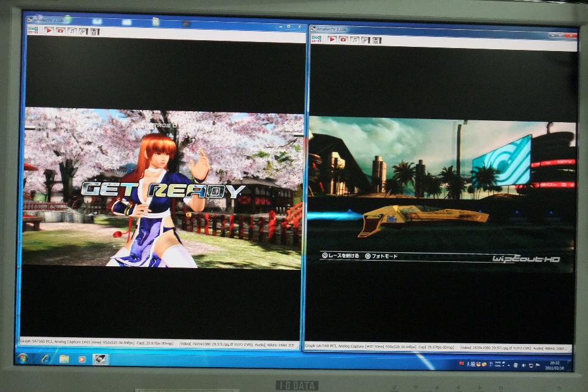Viewport: 588px width, 392px height.
Task: Click the right window's 'Graph SA7160 PCI, Analog Capture (#02' status text
Action: coord(340,346)
